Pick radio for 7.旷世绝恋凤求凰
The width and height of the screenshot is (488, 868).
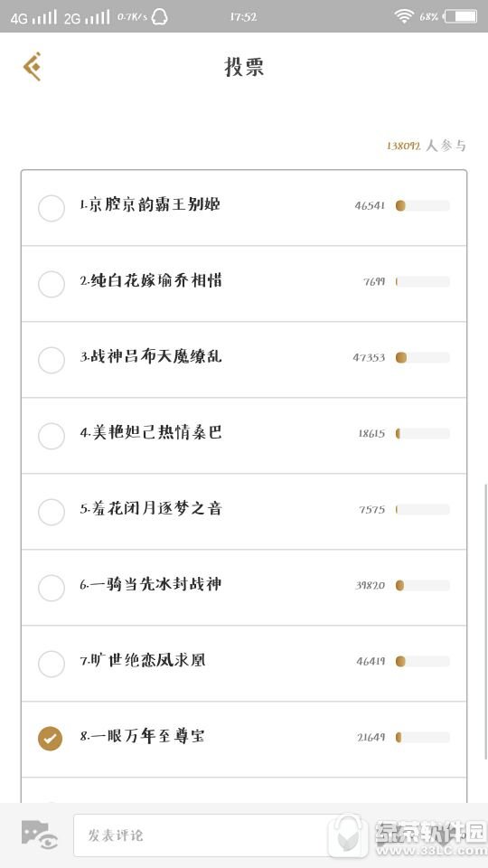tap(52, 663)
